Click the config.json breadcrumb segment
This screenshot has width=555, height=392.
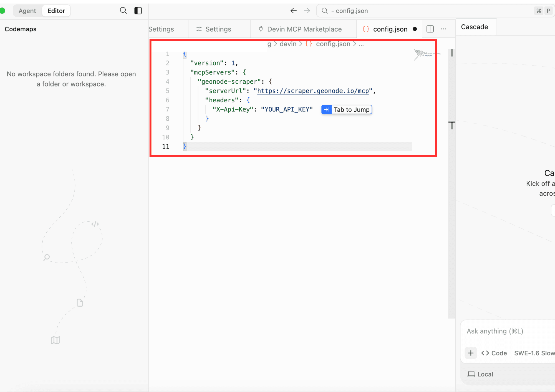click(333, 44)
